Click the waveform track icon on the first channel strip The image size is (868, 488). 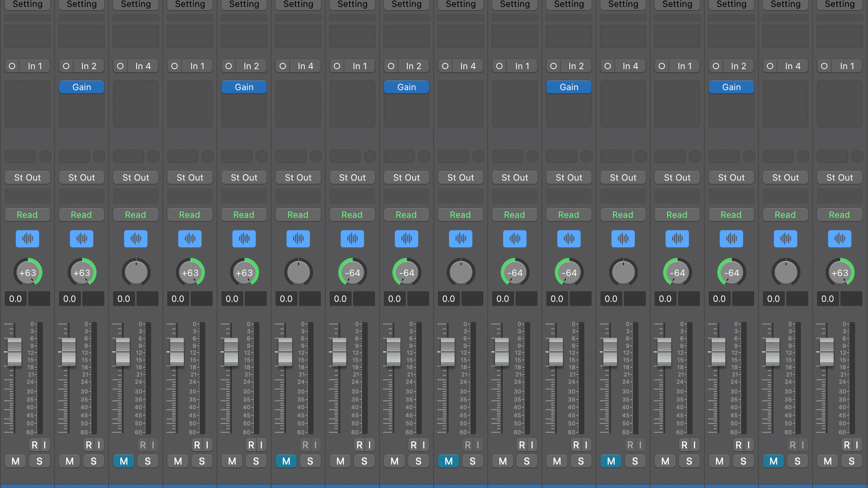click(x=27, y=239)
